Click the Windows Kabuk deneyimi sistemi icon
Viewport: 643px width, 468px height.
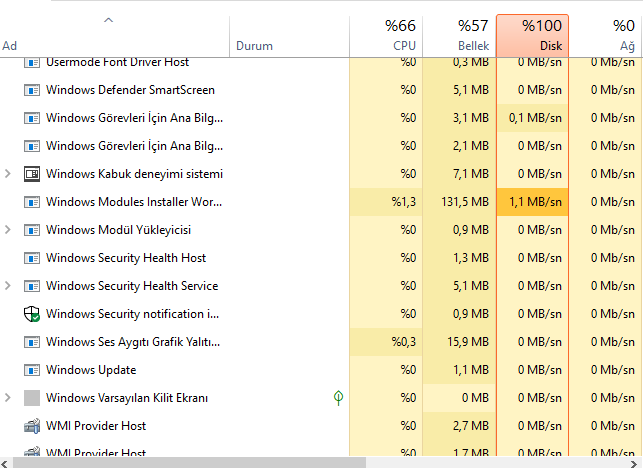31,174
